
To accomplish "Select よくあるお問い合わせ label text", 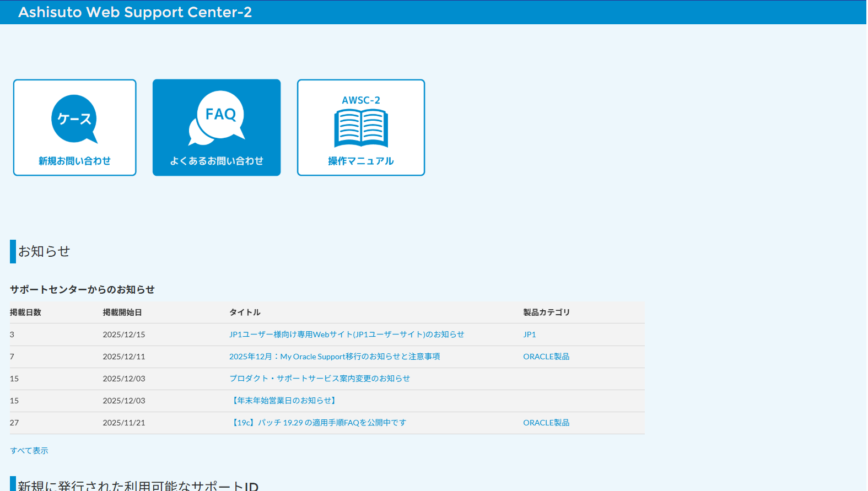I will click(217, 161).
